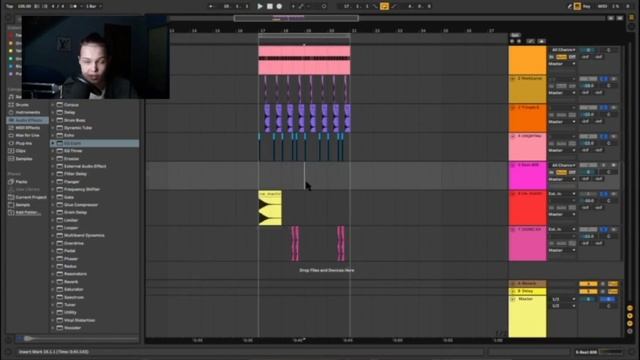Toggle the Mixer section show button
The height and width of the screenshot is (360, 640).
click(630, 323)
